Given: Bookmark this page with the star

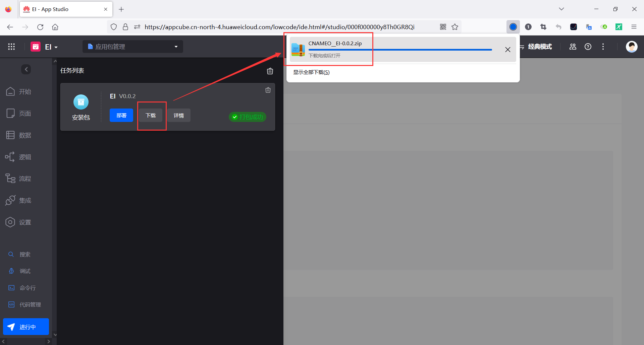Looking at the screenshot, I should coord(455,27).
